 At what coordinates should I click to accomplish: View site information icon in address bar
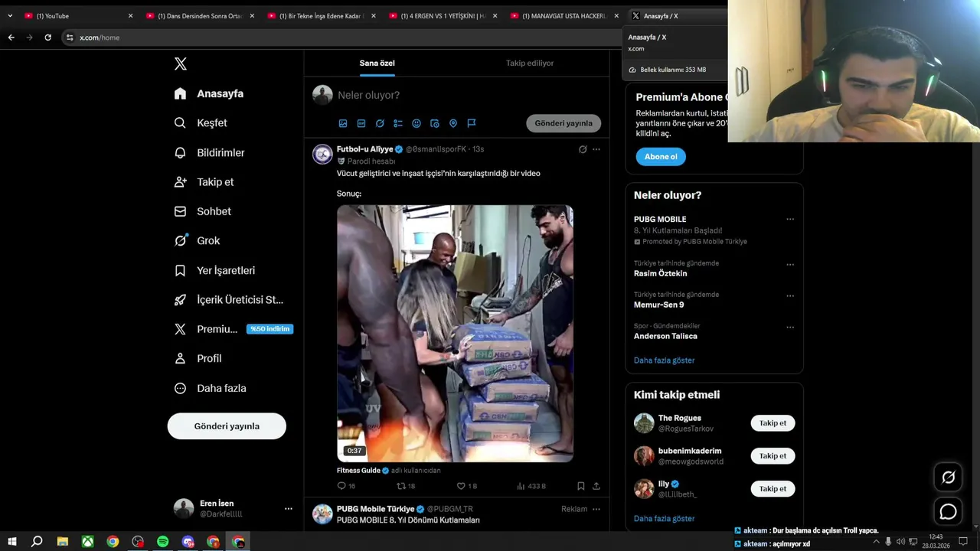[x=70, y=37]
